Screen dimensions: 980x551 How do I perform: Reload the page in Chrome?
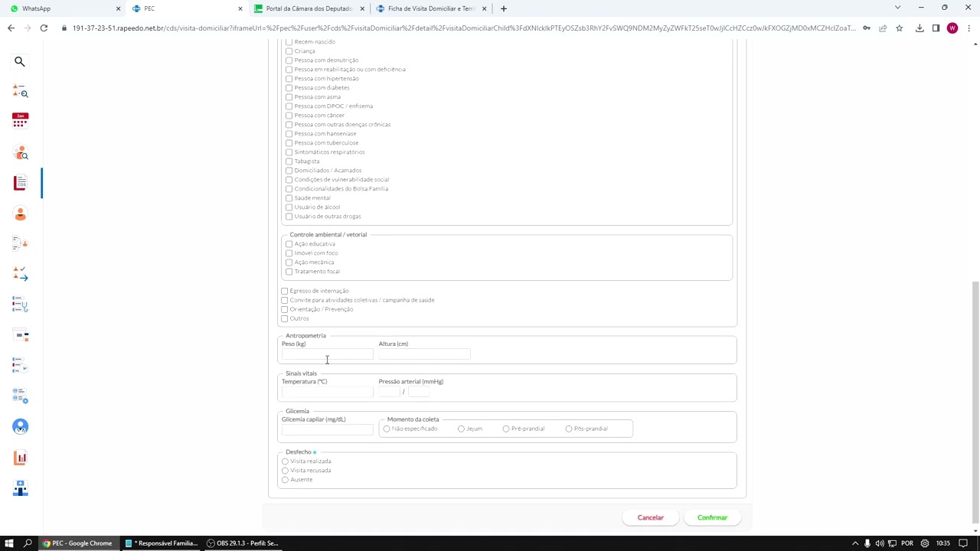(44, 28)
